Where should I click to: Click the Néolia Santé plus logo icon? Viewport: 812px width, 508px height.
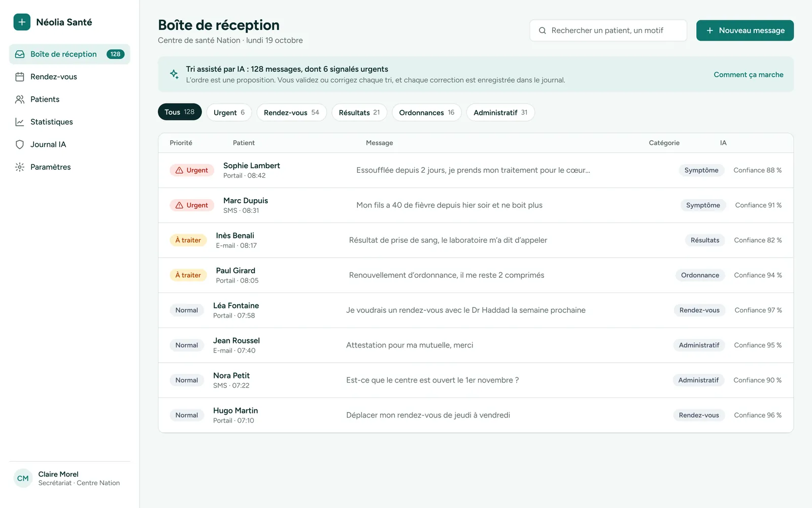(22, 22)
